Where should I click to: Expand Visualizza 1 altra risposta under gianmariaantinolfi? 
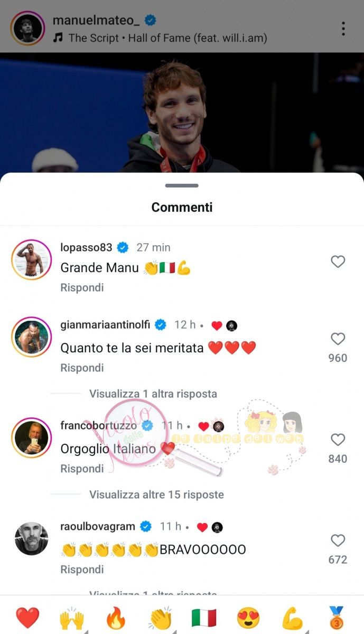pos(153,394)
